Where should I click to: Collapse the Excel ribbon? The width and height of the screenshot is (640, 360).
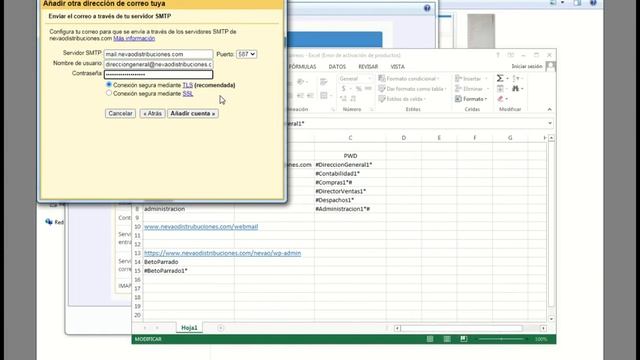(549, 109)
